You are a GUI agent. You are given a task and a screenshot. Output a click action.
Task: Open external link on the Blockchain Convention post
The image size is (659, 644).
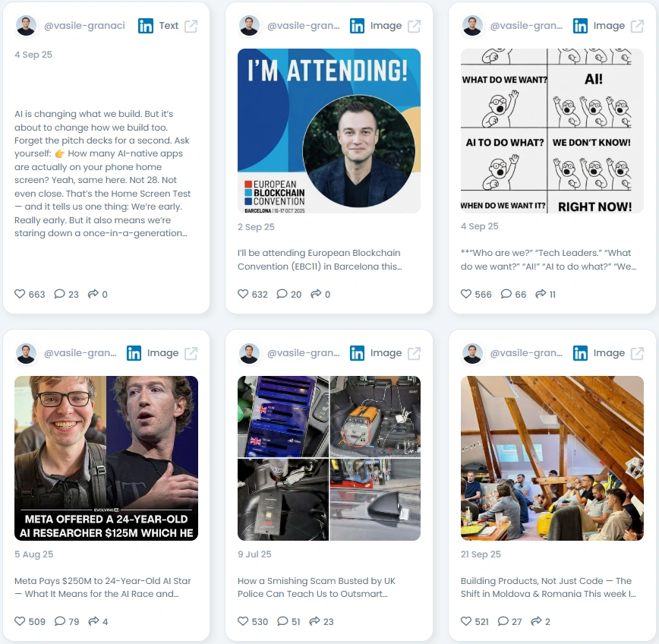point(414,26)
